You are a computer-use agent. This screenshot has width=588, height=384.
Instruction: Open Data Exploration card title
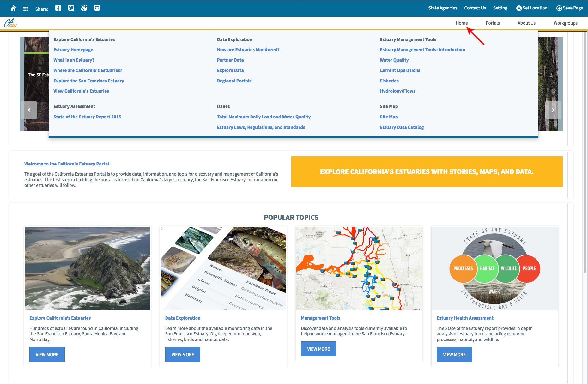pyautogui.click(x=183, y=318)
